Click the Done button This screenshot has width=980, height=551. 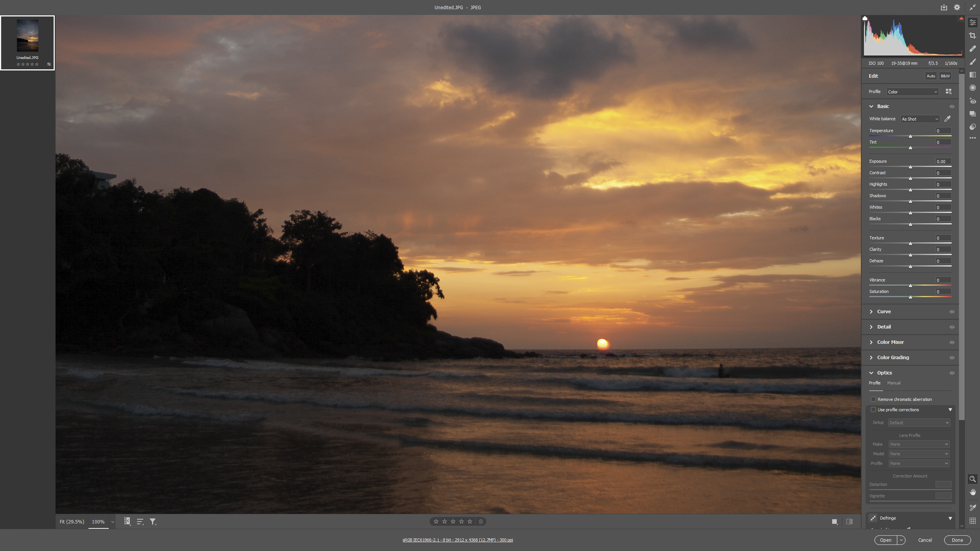coord(957,540)
